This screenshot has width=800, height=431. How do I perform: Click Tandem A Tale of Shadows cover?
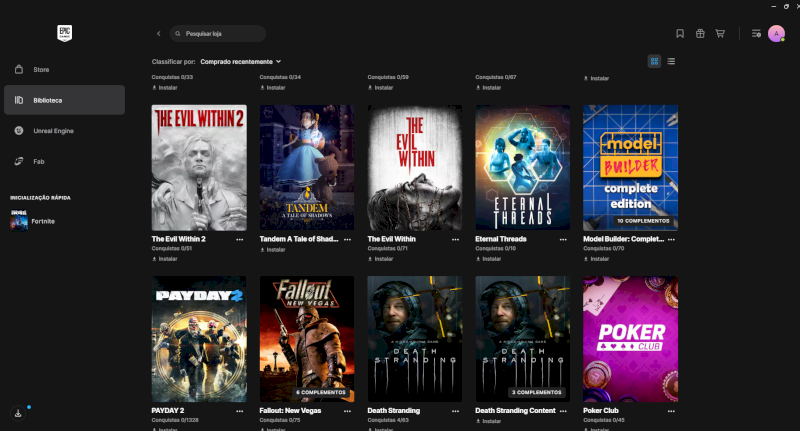307,168
